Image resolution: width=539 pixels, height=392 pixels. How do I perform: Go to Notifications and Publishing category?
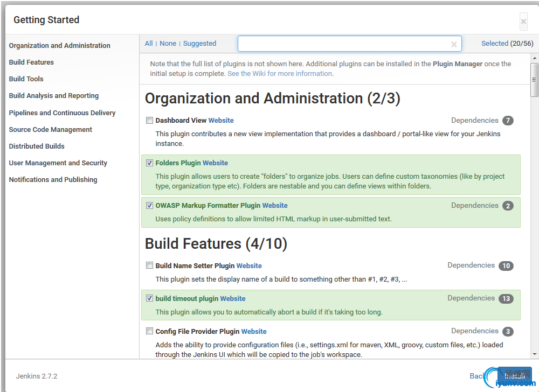coord(53,180)
